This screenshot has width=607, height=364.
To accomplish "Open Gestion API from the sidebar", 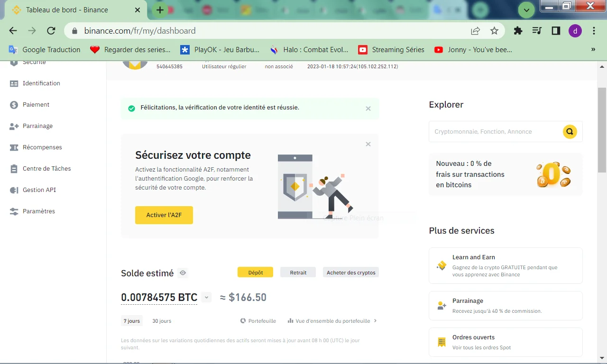I will click(39, 190).
